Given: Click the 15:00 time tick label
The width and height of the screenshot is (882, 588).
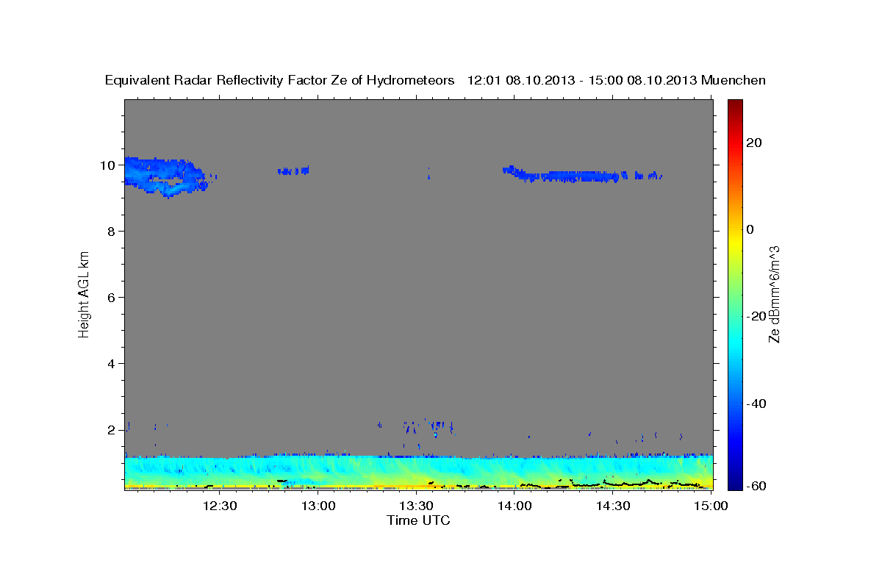Looking at the screenshot, I should tap(711, 506).
